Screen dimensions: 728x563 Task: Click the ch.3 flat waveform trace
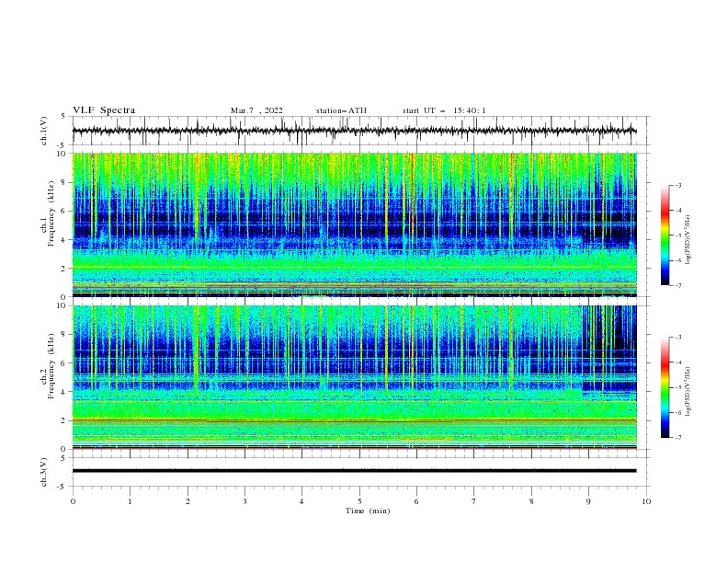pos(354,471)
